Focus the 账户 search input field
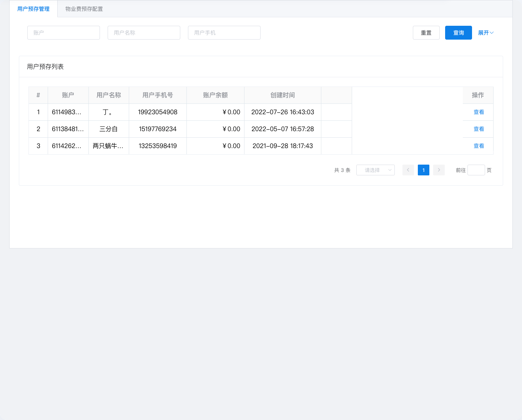This screenshot has width=522, height=420. pos(63,33)
